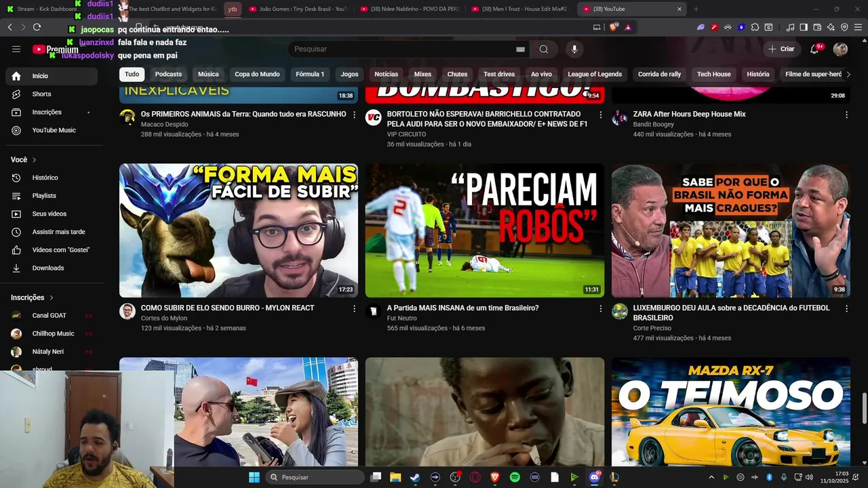Reload the page with the refresh icon

(37, 27)
